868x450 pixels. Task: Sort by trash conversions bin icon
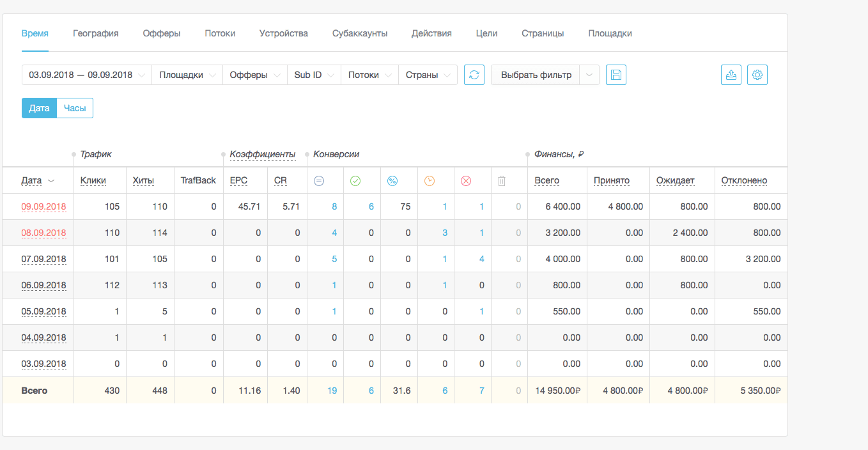502,181
